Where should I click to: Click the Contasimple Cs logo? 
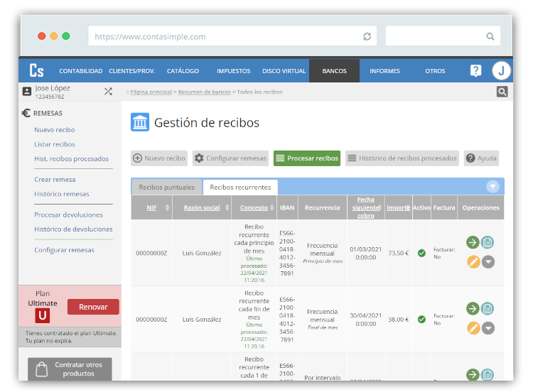[37, 70]
